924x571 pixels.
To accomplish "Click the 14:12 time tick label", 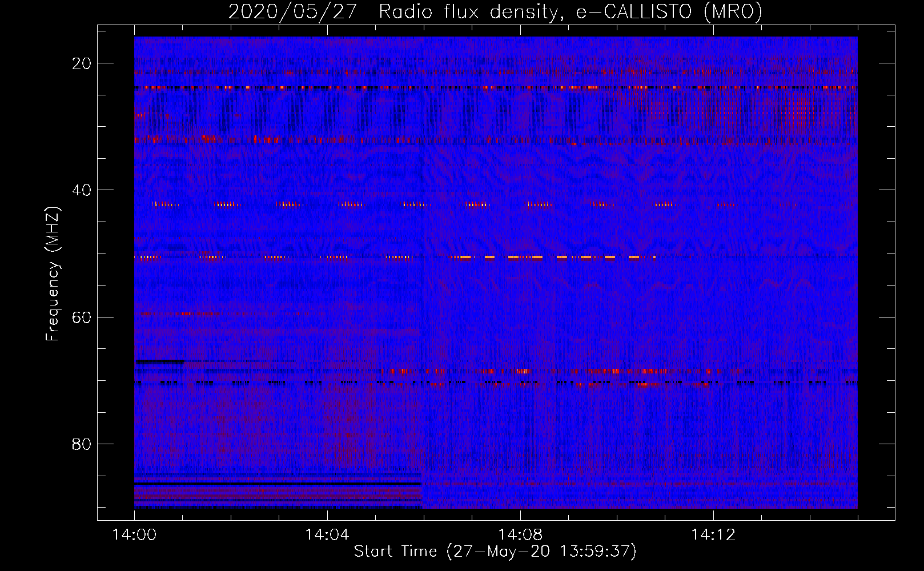I will [x=713, y=534].
